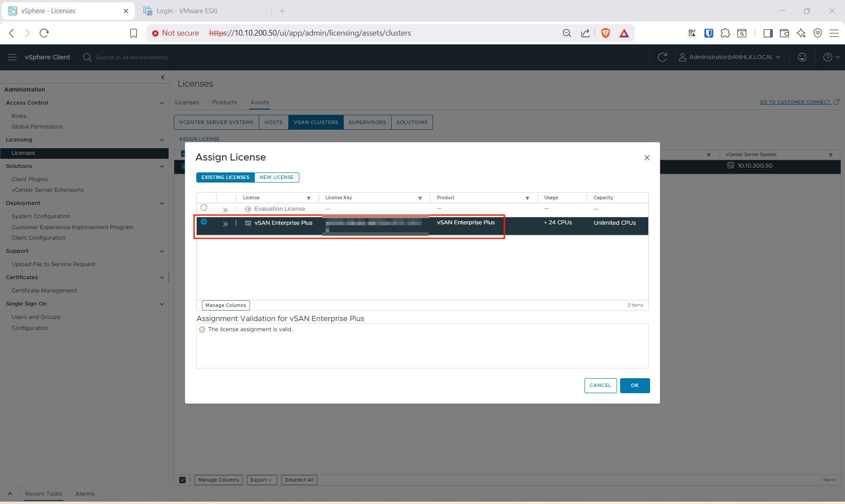Select Solutions asset type
The height and width of the screenshot is (504, 845).
tap(412, 122)
